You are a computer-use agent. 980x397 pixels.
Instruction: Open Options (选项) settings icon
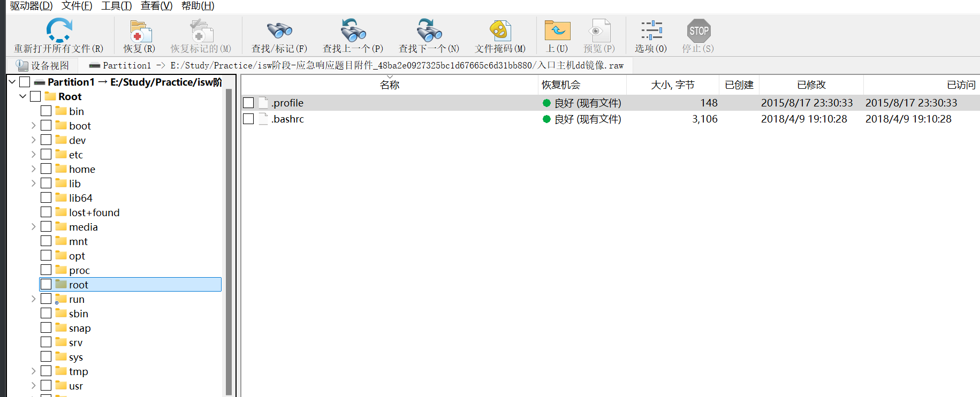651,30
